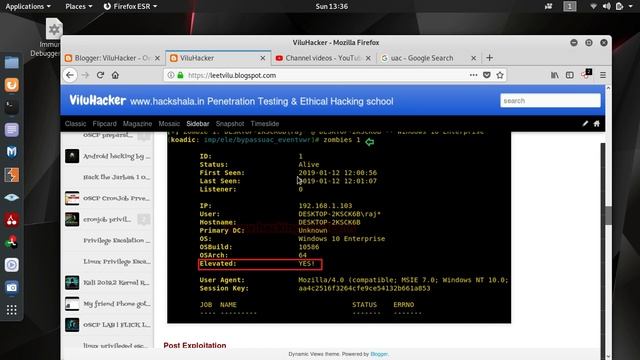The height and width of the screenshot is (360, 640).
Task: Open the media player dock icon
Action: [11, 265]
